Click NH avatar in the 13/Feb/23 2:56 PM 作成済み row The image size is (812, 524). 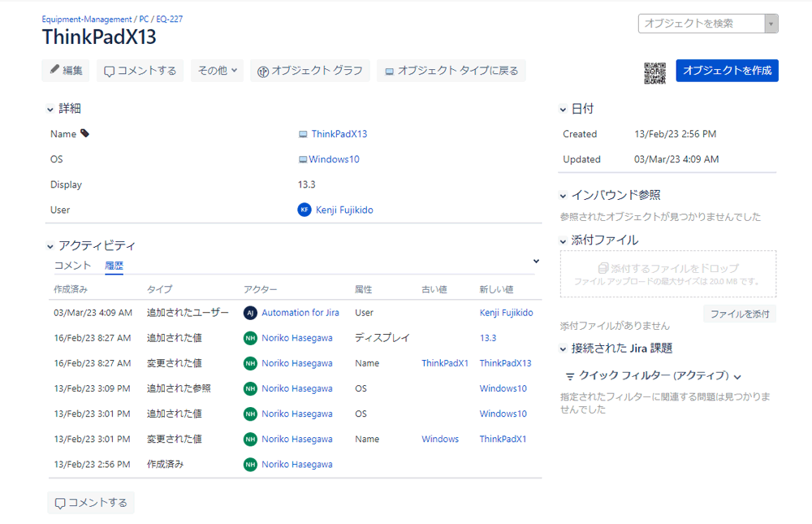(x=250, y=465)
